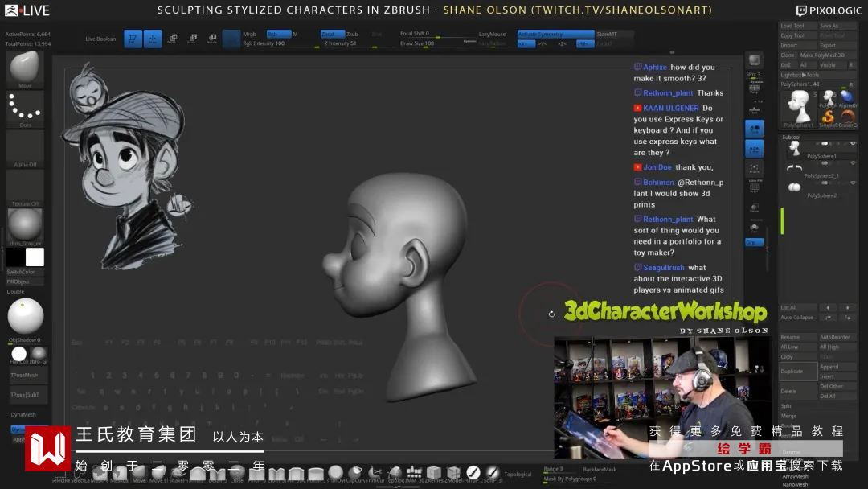Toggle the >X< symmetry axis
This screenshot has width=868, height=489.
click(526, 43)
